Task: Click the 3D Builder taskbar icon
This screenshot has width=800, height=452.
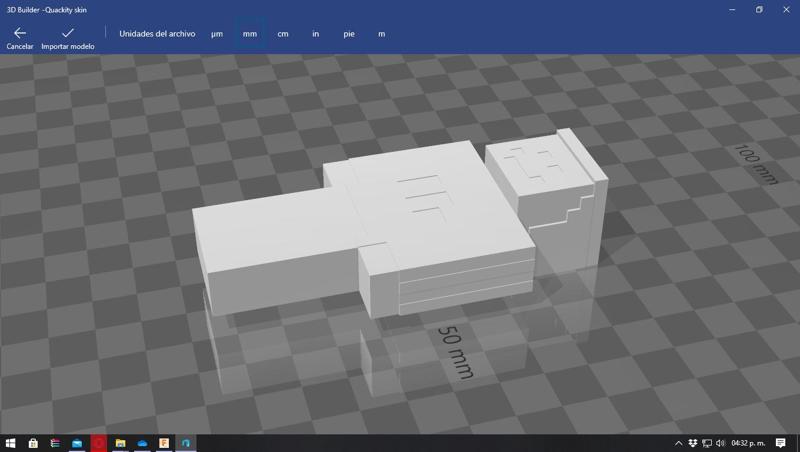Action: click(186, 443)
